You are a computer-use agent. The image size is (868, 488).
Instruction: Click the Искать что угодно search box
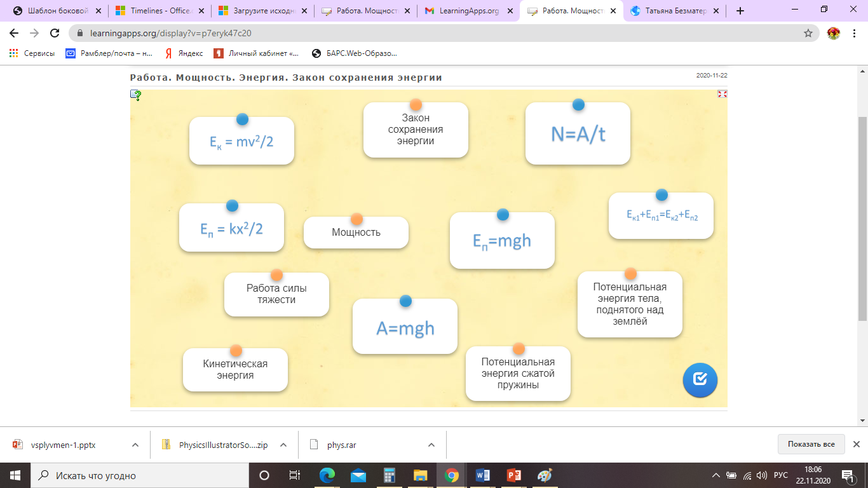point(140,475)
